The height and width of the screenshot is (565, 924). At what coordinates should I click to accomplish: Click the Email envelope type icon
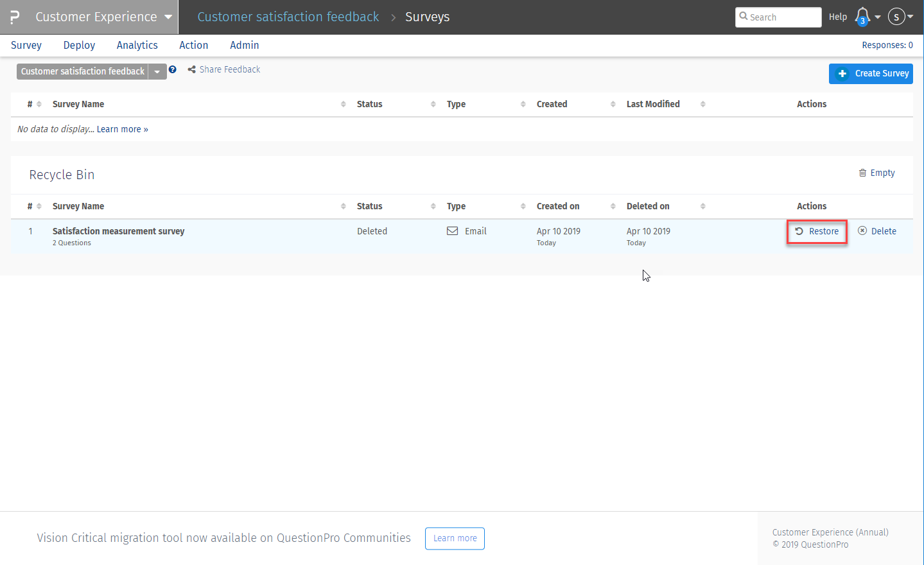452,231
